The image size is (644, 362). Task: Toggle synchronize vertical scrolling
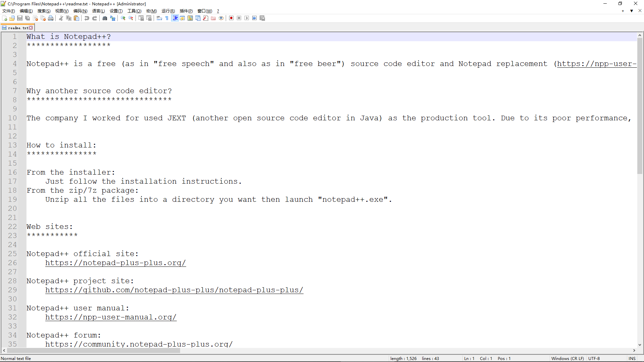(141, 18)
